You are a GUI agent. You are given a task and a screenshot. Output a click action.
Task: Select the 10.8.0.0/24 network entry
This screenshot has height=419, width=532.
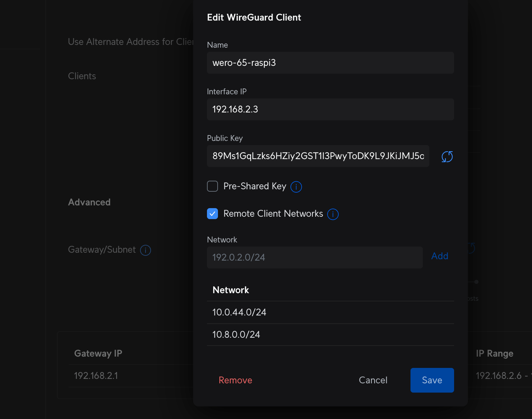point(330,335)
